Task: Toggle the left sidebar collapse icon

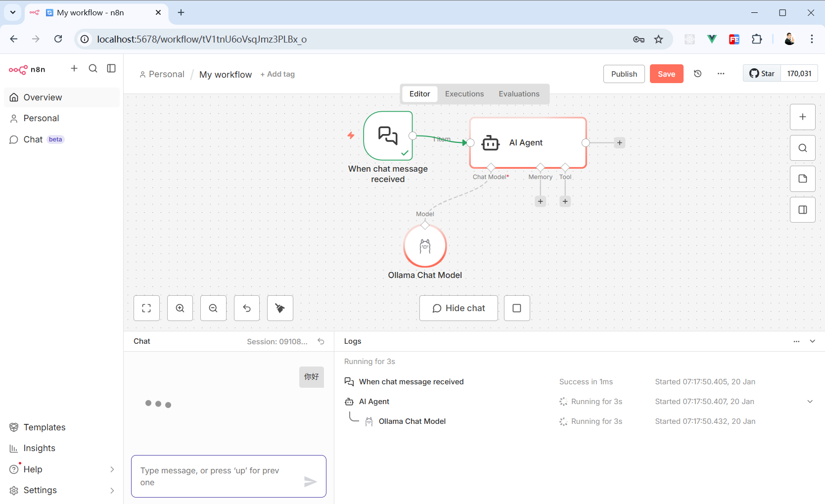Action: pyautogui.click(x=111, y=68)
